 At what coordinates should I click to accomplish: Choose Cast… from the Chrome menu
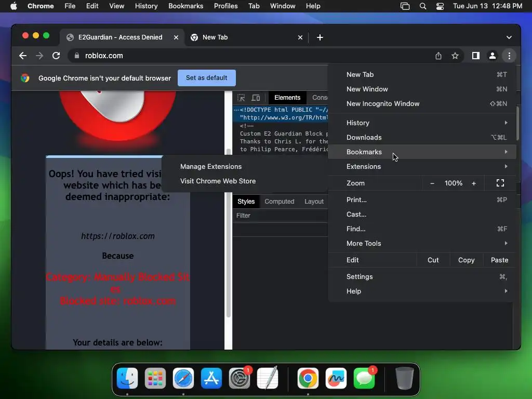point(422,215)
